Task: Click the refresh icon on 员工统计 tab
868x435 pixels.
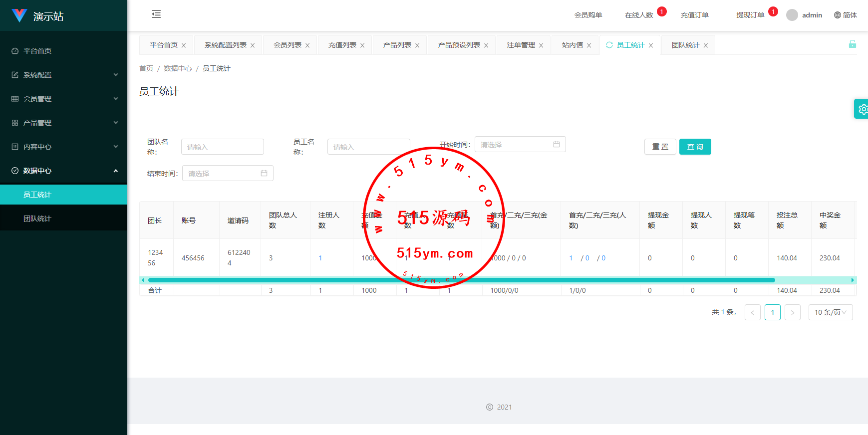Action: pos(609,45)
